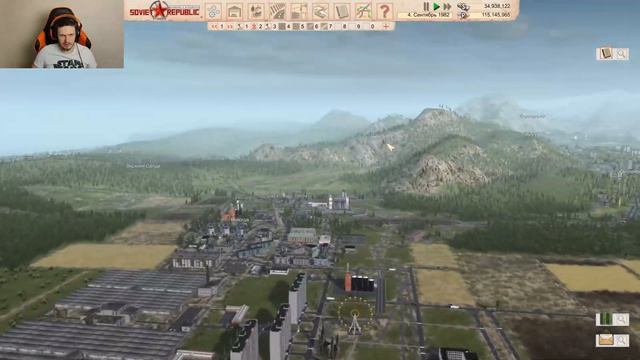Image resolution: width=640 pixels, height=360 pixels.
Task: Open the building and city infrastructure menu
Action: (299, 11)
